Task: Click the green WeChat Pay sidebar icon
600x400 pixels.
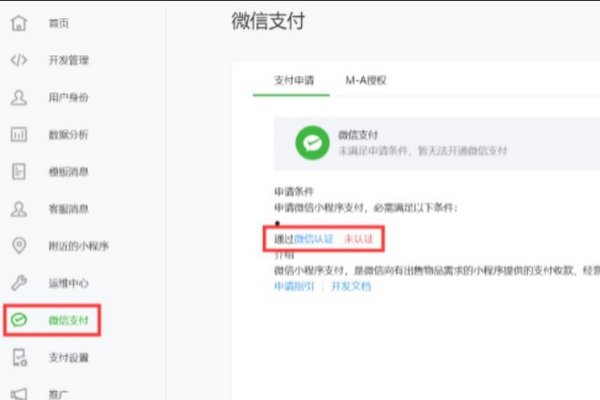Action: click(x=19, y=320)
